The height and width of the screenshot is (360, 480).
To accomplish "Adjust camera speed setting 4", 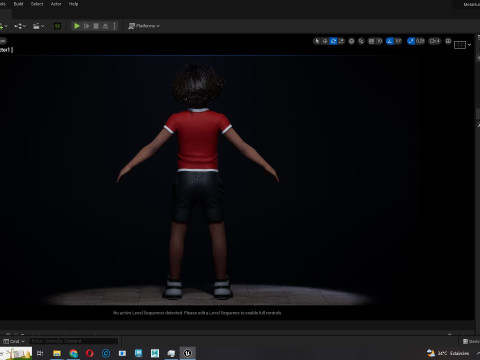I will (x=435, y=41).
